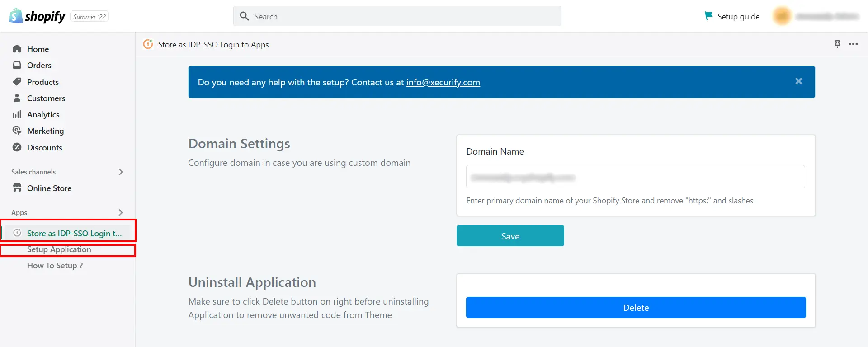
Task: Click the Products tag icon
Action: 17,82
